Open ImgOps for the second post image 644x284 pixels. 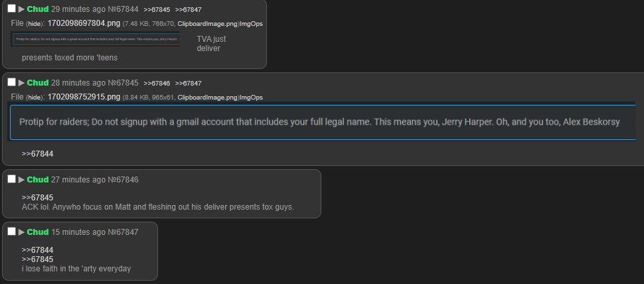click(x=251, y=98)
